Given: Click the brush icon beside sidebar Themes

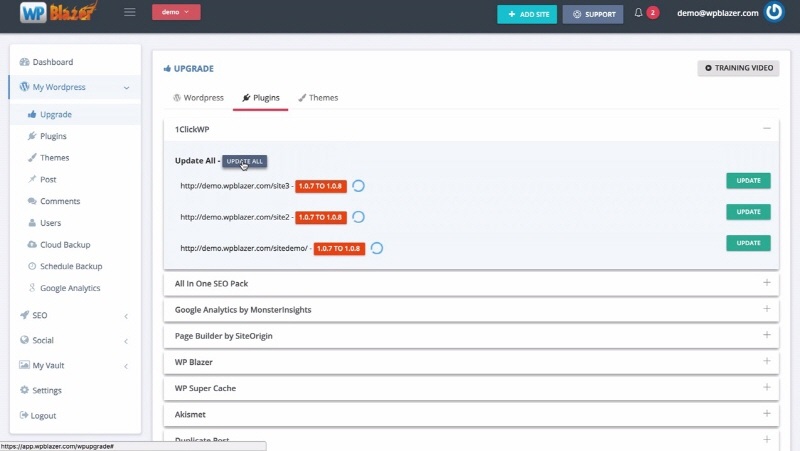Looking at the screenshot, I should pyautogui.click(x=32, y=158).
